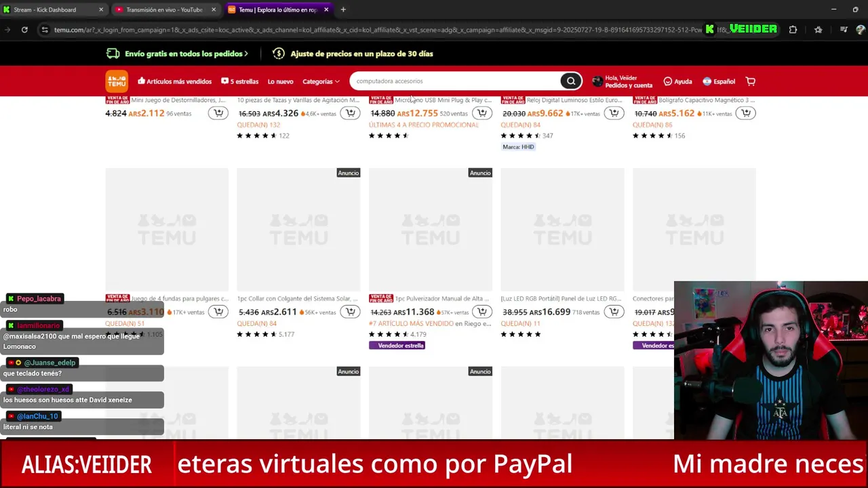
Task: Open Juego de 4 fundas product image
Action: pos(167,230)
